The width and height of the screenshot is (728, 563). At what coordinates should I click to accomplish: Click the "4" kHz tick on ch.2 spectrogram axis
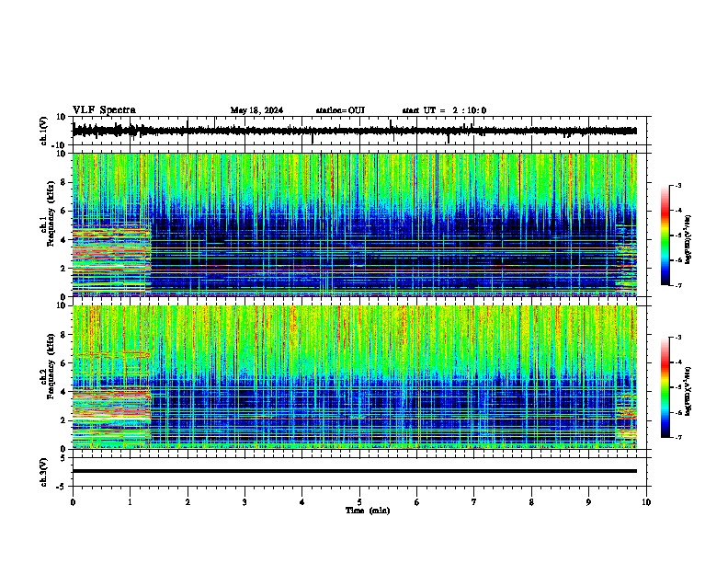pyautogui.click(x=63, y=392)
